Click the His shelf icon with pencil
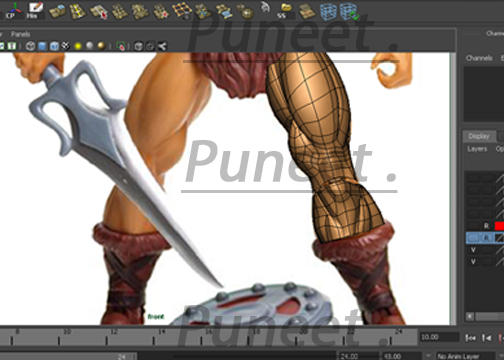 (x=34, y=10)
